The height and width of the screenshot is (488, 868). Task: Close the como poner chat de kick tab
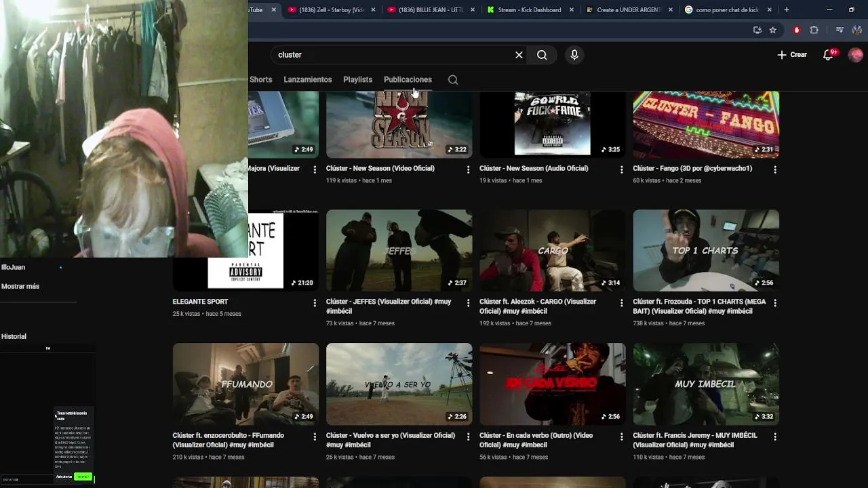pyautogui.click(x=770, y=10)
